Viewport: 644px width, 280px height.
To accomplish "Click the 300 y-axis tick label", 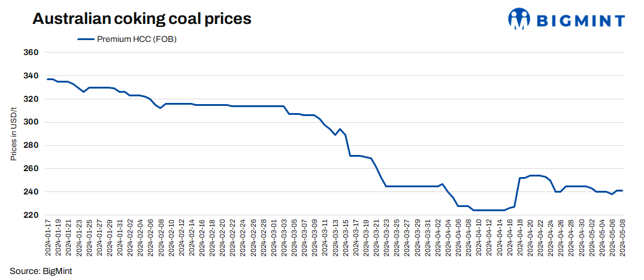I will 32,122.
